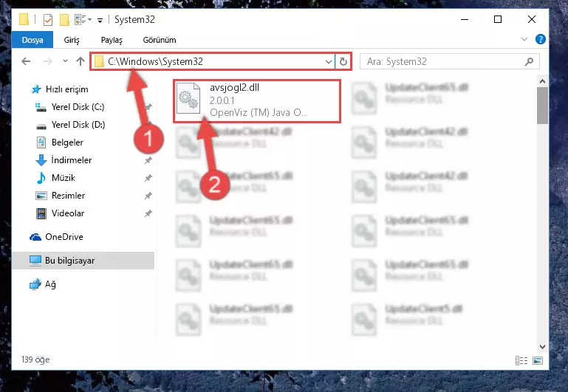Click the Ara: System32 search box
The image size is (568, 392).
pos(449,61)
